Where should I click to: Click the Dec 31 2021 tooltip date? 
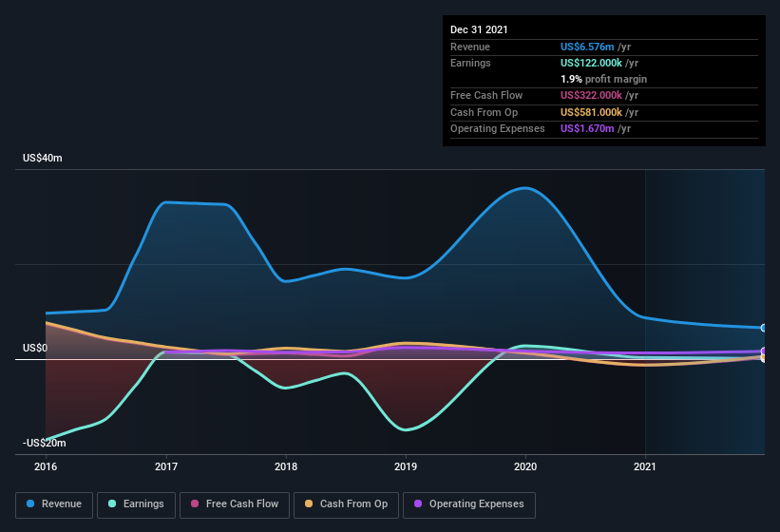pyautogui.click(x=479, y=29)
